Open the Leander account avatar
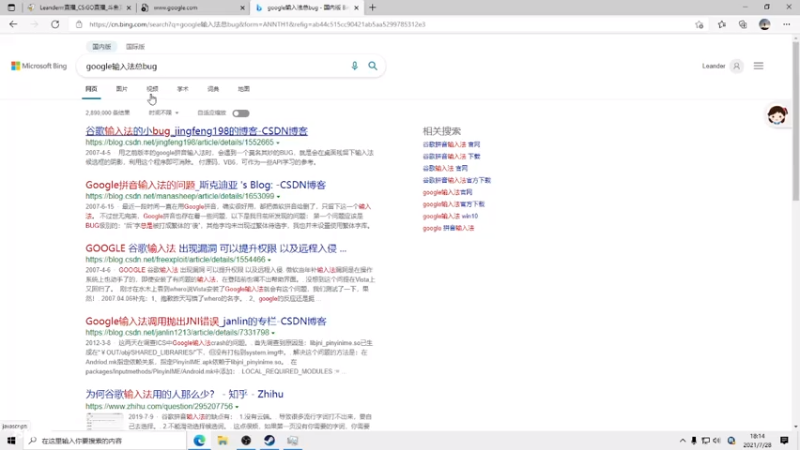The image size is (800, 450). 737,66
